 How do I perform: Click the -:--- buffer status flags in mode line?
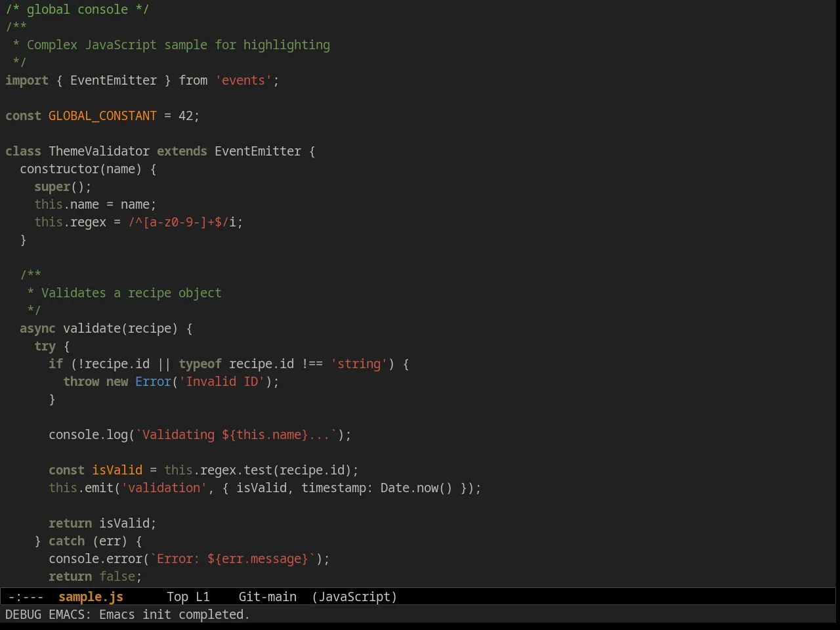[x=26, y=597]
